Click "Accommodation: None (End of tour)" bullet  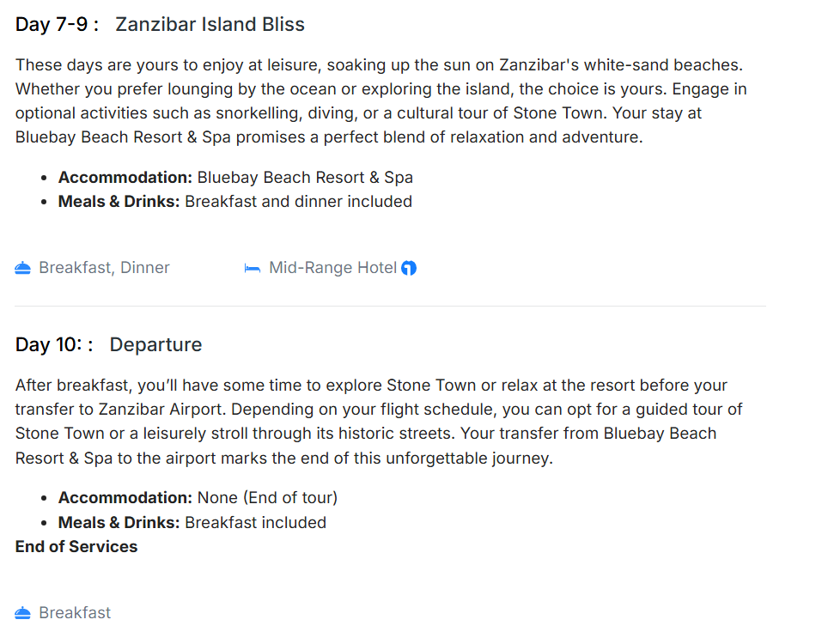[x=198, y=498]
